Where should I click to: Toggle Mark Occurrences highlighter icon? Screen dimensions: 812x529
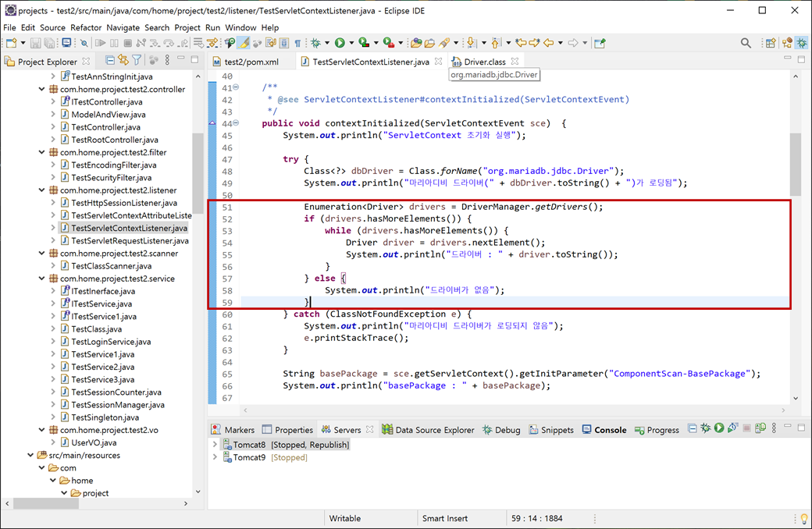[244, 43]
